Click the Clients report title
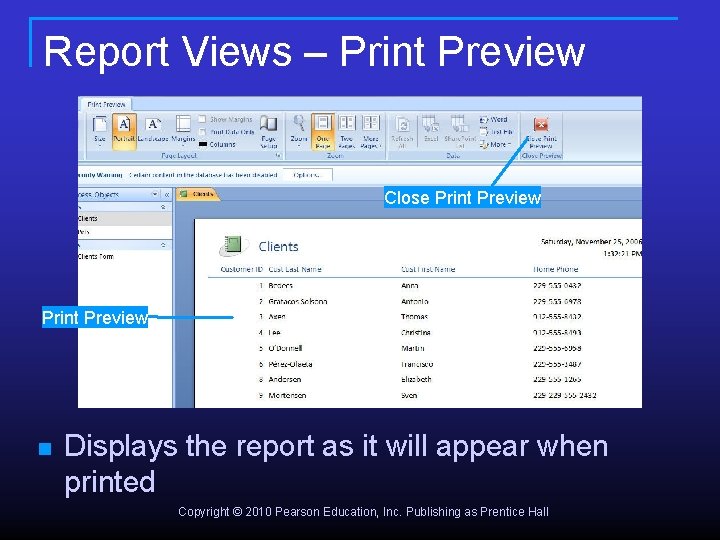The width and height of the screenshot is (720, 540). click(x=278, y=247)
